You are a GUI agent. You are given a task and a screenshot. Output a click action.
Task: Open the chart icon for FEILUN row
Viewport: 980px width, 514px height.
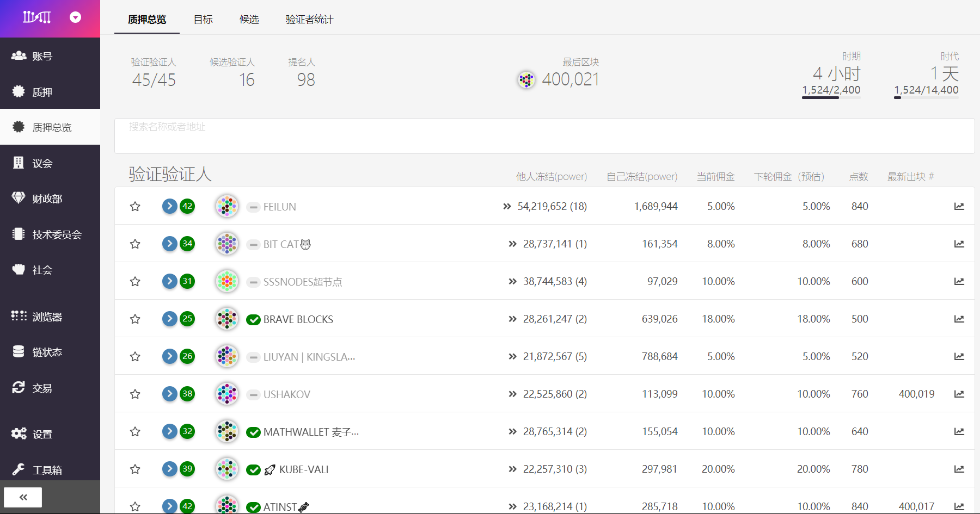point(959,206)
